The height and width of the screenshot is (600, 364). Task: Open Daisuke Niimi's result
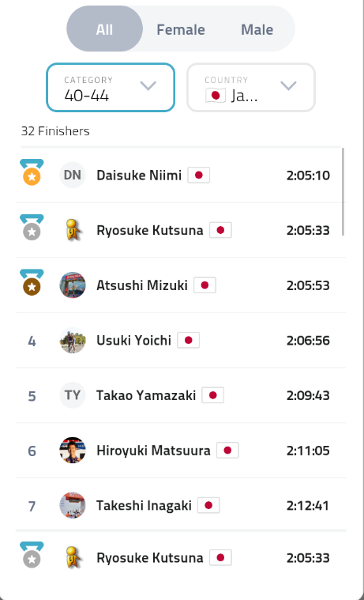(181, 175)
